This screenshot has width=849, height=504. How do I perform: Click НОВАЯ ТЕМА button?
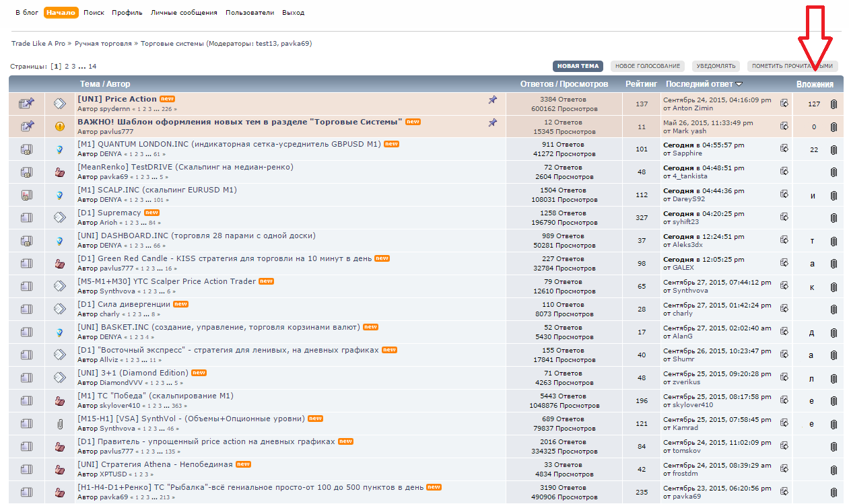(x=578, y=66)
